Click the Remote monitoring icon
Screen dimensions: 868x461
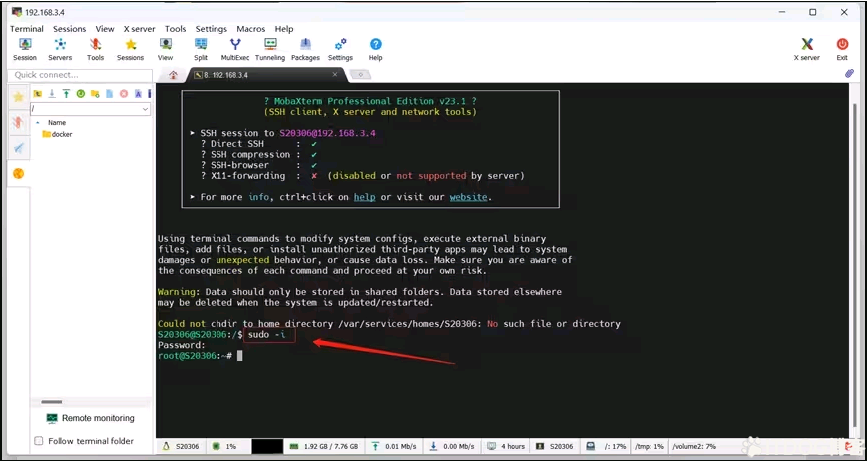click(x=52, y=418)
